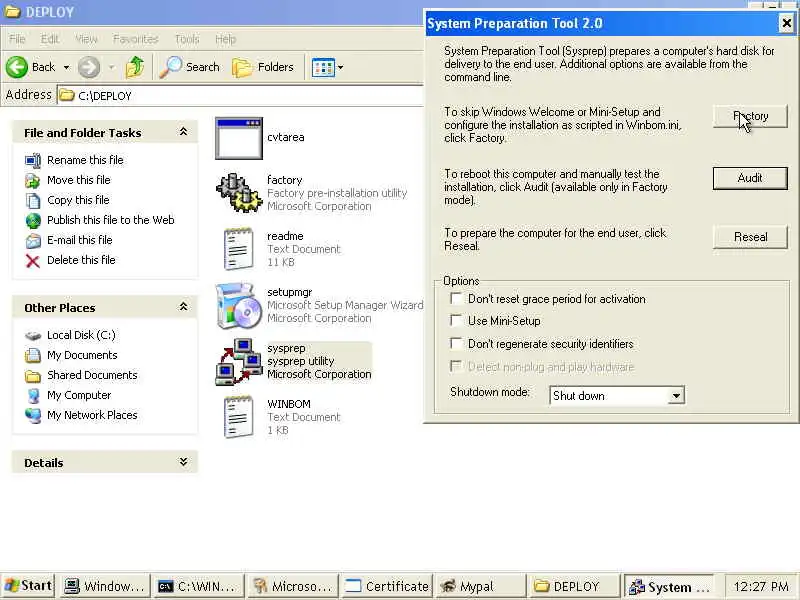This screenshot has height=600, width=800.
Task: Select the readme text document icon
Action: pos(238,248)
